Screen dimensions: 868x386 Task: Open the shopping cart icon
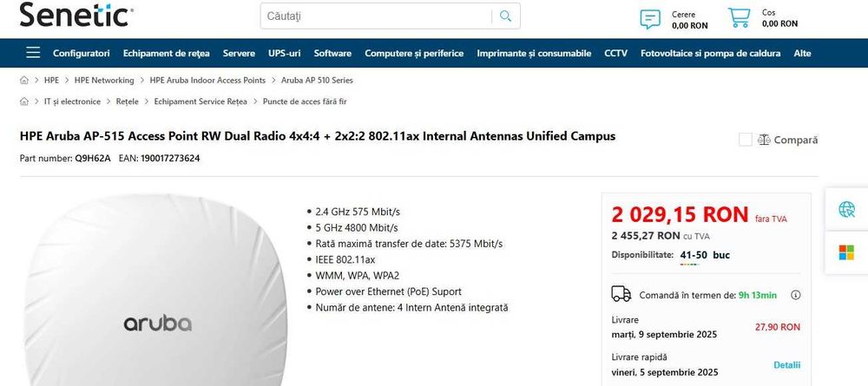(x=739, y=18)
